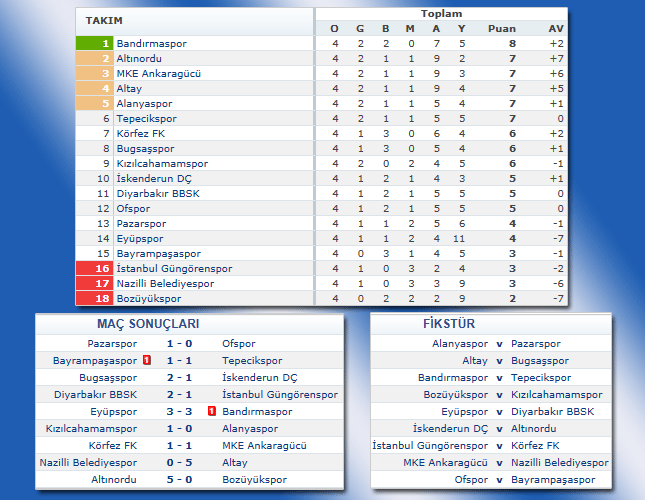
Task: Click red card icon beside Bandırmaspor result
Action: 212,411
